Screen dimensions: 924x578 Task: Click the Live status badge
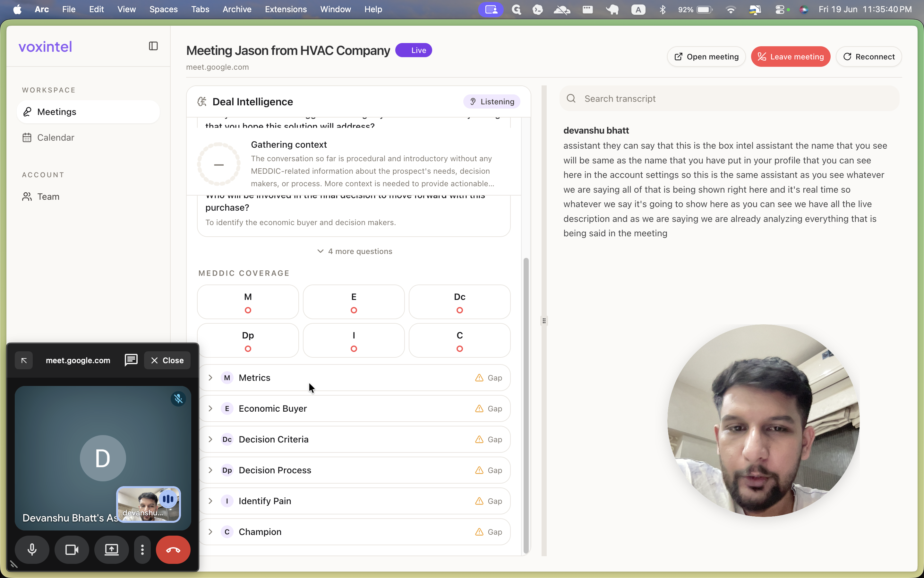click(414, 50)
